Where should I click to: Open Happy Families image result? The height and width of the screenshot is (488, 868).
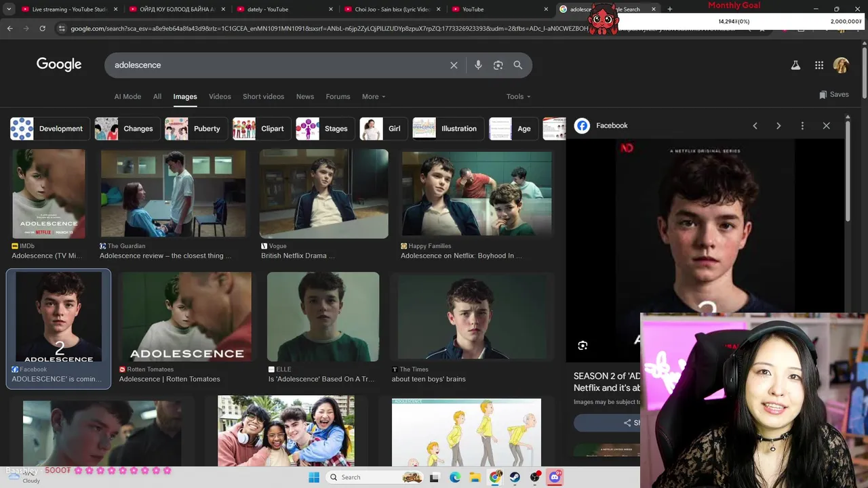pos(477,194)
